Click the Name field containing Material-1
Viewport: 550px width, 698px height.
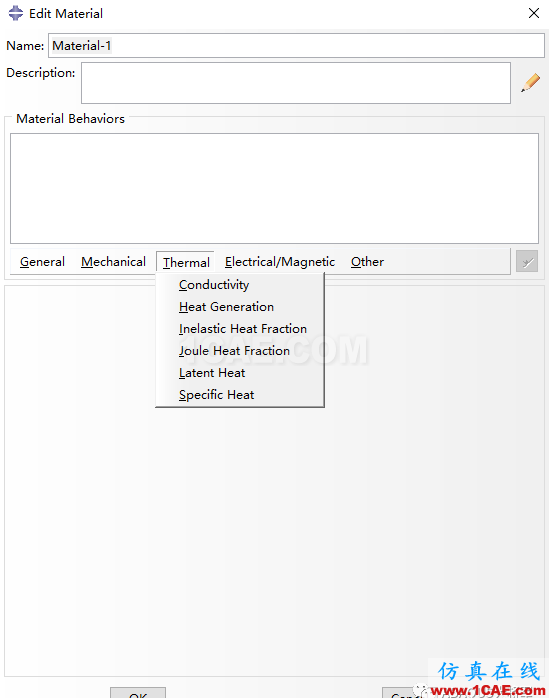[296, 45]
